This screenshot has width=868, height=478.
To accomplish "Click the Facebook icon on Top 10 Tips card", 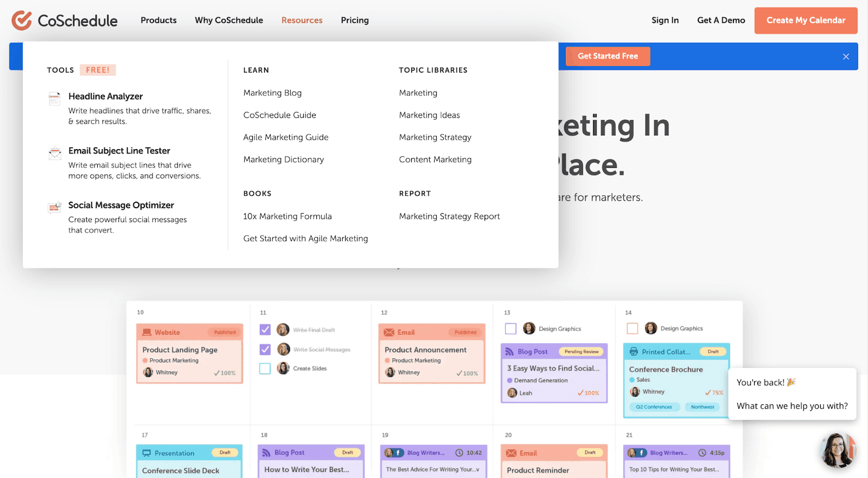I will point(642,453).
